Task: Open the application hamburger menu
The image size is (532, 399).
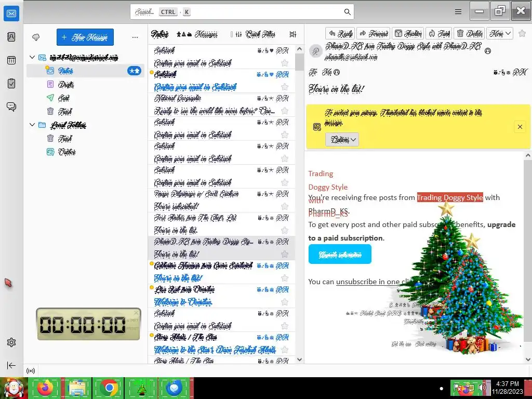Action: (x=458, y=12)
